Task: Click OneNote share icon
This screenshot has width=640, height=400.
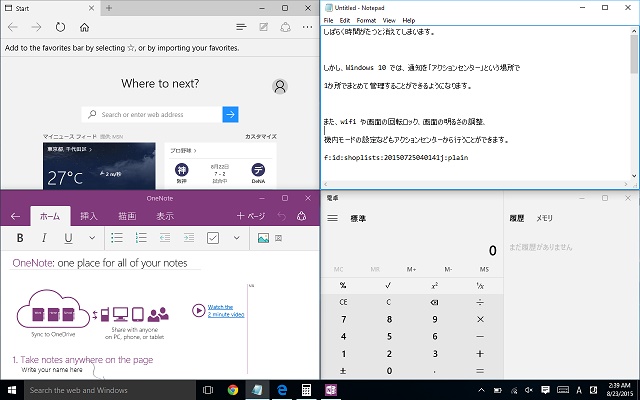Action: (301, 216)
